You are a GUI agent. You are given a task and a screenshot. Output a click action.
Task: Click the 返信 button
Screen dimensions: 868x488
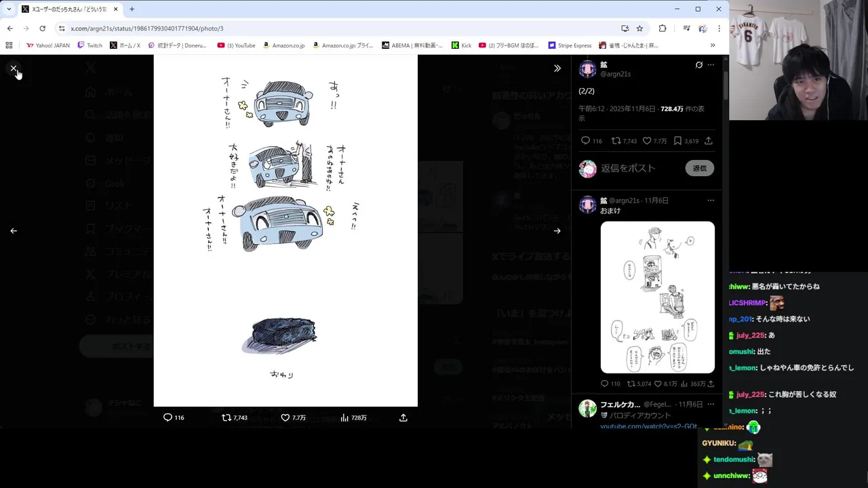click(700, 168)
